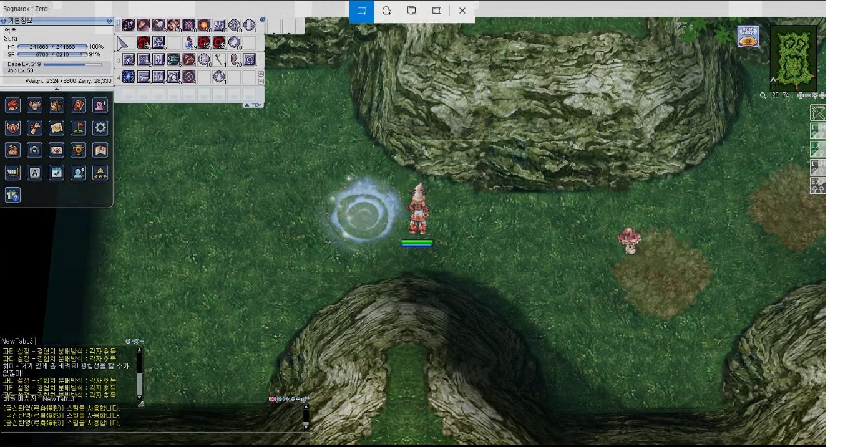Screen dimensions: 868x447
Task: Switch to the upper NewTab_3 chat tab
Action: pyautogui.click(x=17, y=341)
